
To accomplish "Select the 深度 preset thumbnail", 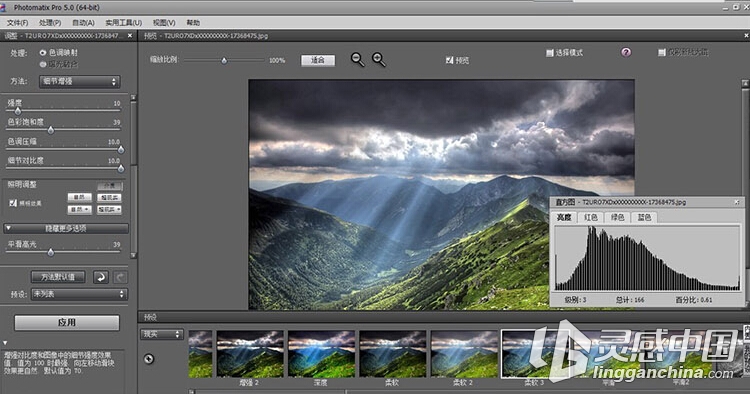I will click(x=321, y=354).
